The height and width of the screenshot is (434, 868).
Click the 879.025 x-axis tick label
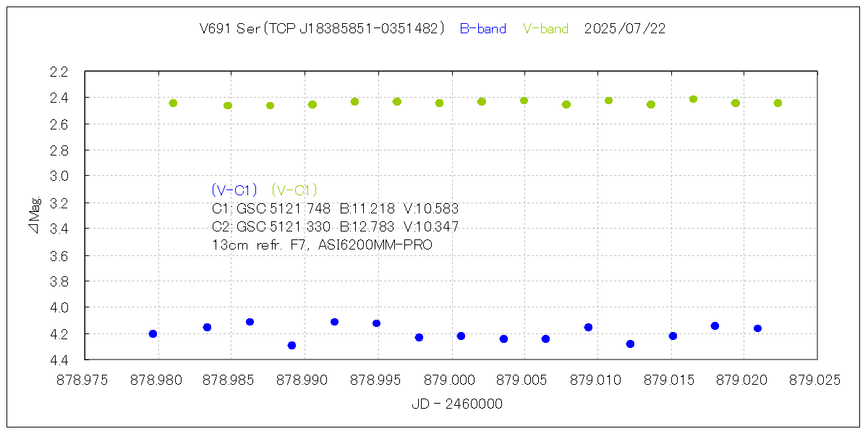[x=817, y=380]
